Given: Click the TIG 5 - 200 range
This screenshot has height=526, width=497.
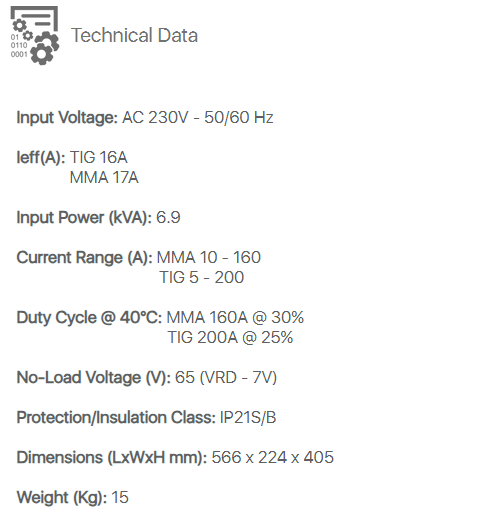Looking at the screenshot, I should [x=202, y=277].
